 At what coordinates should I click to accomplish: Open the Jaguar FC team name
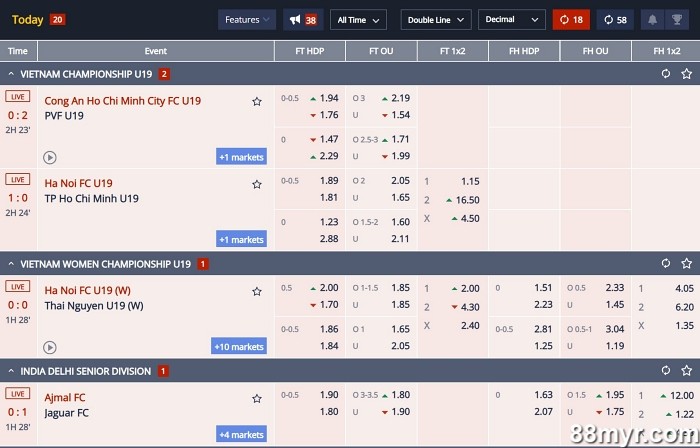[x=67, y=413]
